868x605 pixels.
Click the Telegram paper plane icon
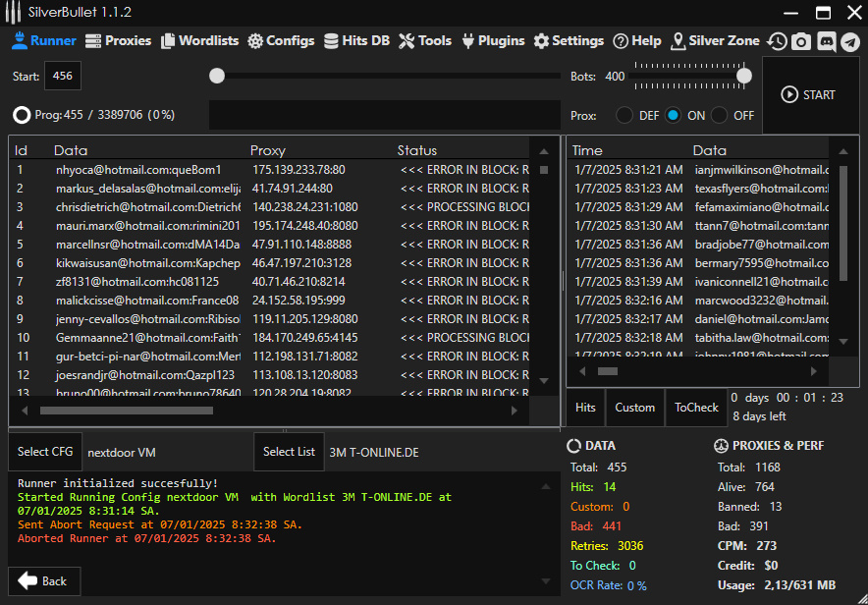850,41
